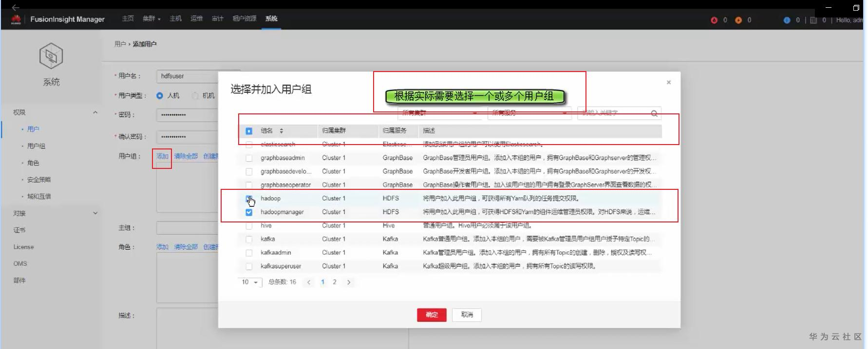The width and height of the screenshot is (868, 349).
Task: Check the hive group checkbox
Action: tap(249, 226)
